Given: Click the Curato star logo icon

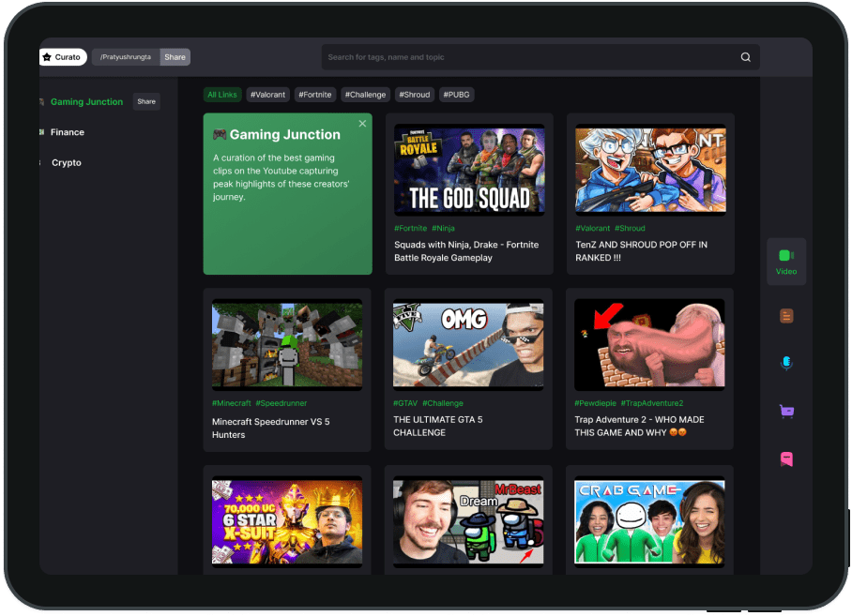Looking at the screenshot, I should tap(47, 57).
